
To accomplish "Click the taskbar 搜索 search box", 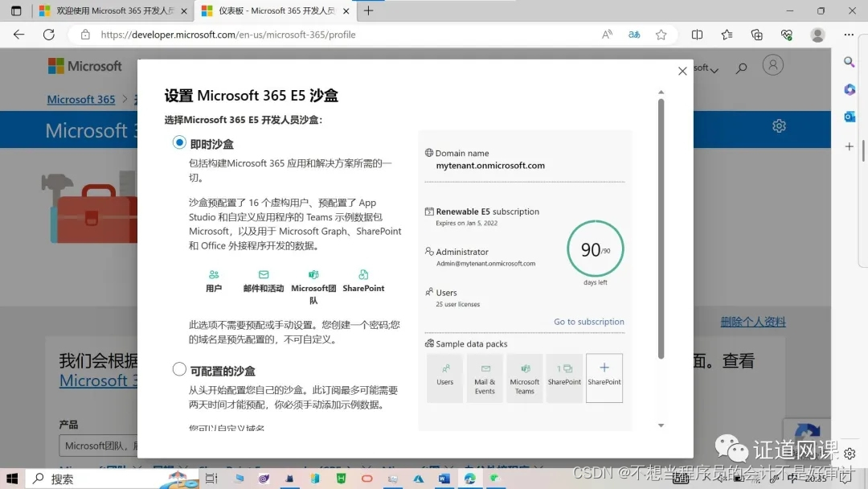I will click(x=111, y=479).
